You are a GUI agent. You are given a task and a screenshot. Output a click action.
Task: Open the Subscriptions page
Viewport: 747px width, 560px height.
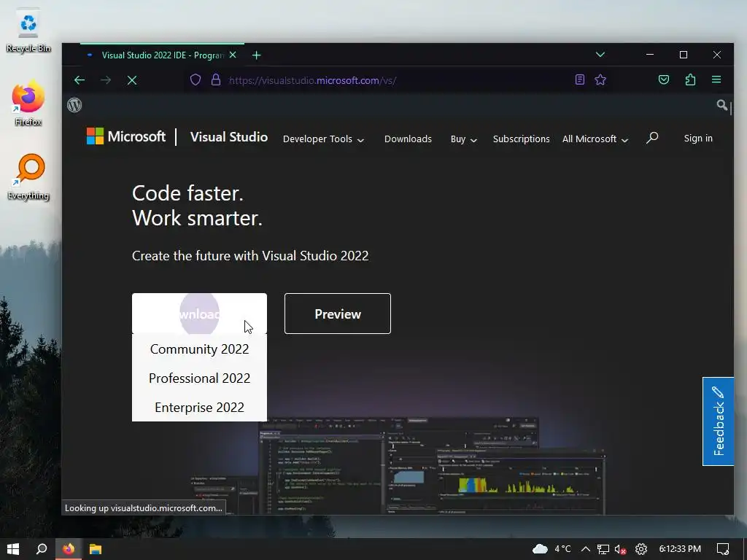521,139
